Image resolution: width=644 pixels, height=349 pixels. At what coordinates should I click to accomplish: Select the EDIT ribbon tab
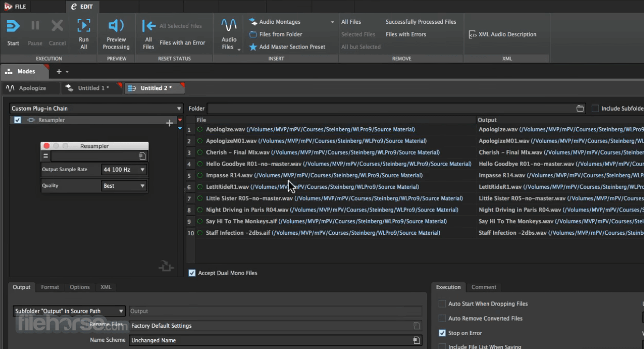pyautogui.click(x=82, y=7)
